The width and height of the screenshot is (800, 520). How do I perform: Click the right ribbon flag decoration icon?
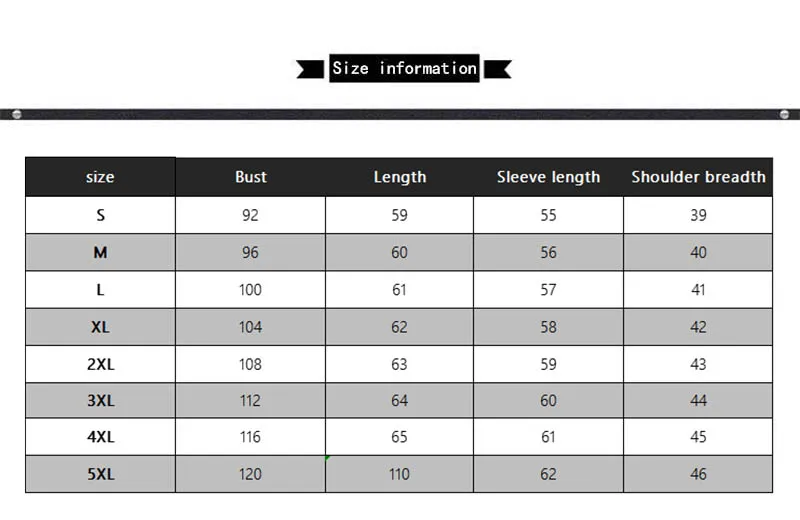pos(497,69)
